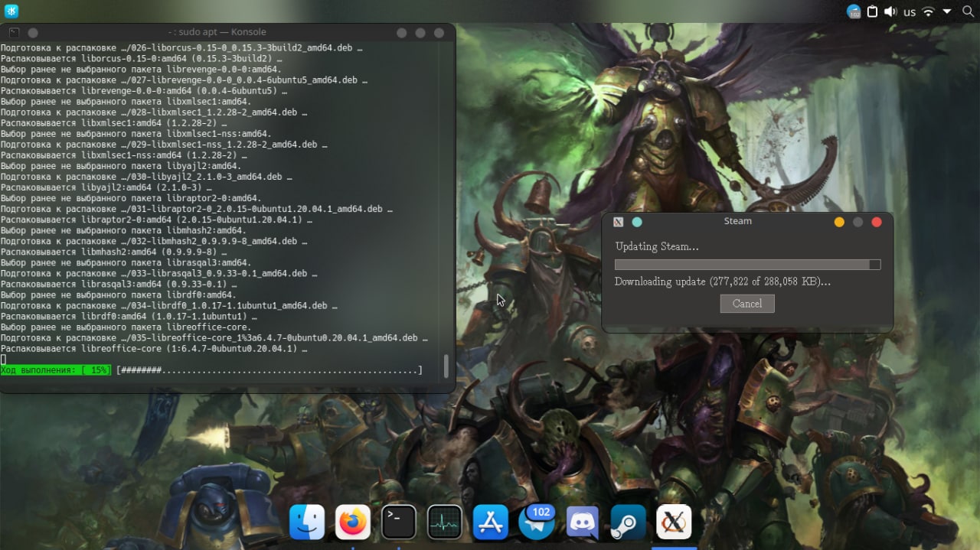Open the X application icon in the dock
Screen dimensions: 980x550
(674, 522)
